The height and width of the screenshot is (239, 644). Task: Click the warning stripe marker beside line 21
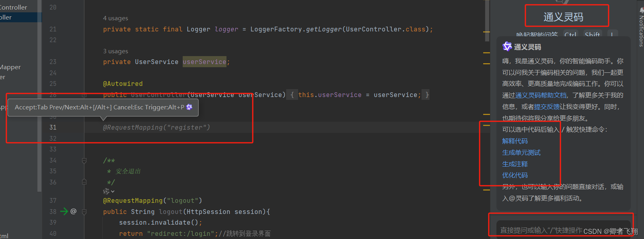point(486,31)
